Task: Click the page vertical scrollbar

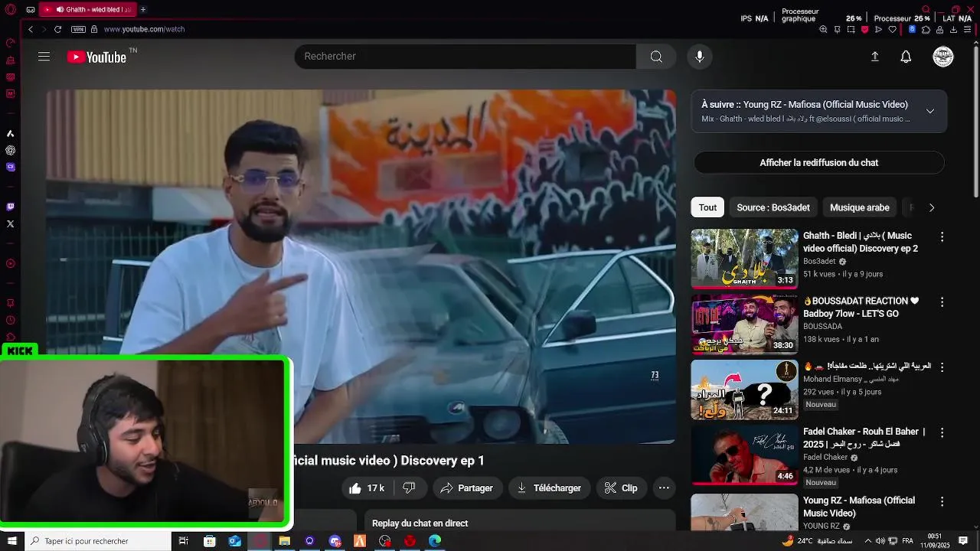Action: tap(975, 122)
